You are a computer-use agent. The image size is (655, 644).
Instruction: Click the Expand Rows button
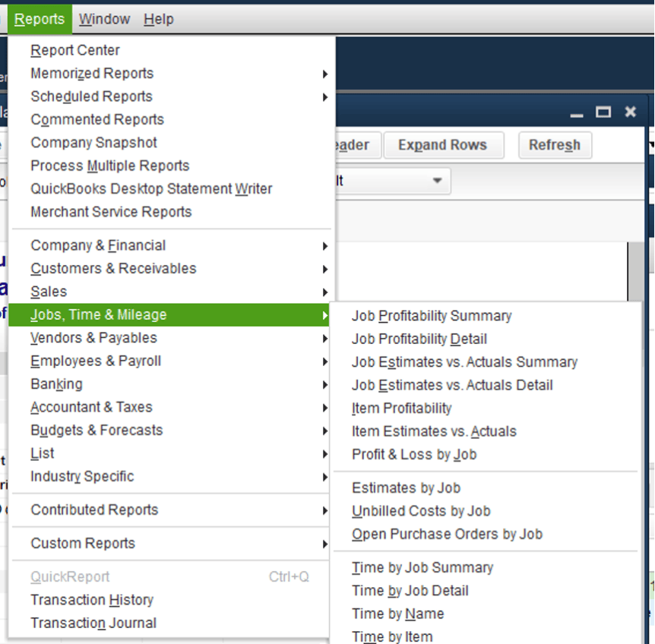(x=444, y=144)
